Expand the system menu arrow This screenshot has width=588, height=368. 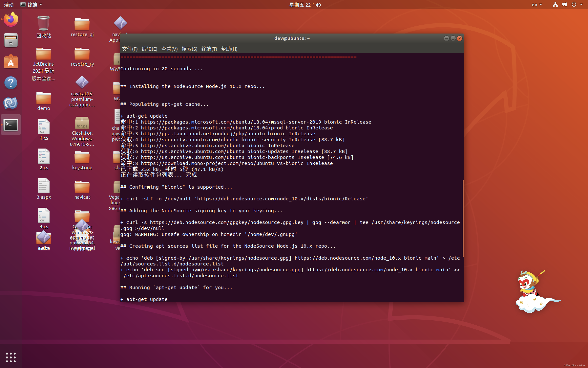click(x=581, y=4)
